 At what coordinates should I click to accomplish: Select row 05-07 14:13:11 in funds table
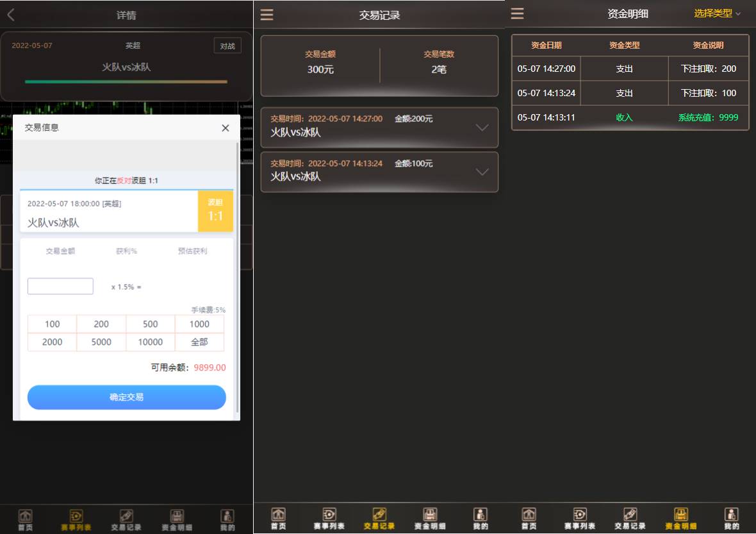(x=630, y=117)
